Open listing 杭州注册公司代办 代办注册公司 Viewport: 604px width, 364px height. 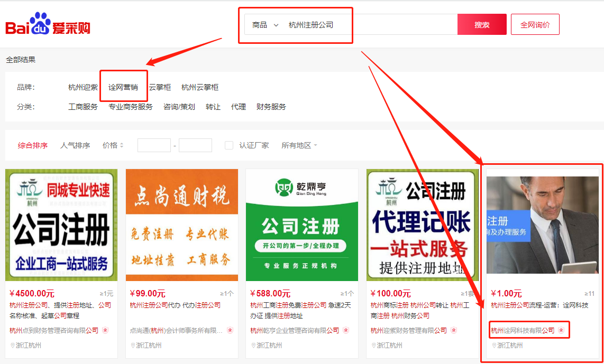pyautogui.click(x=175, y=305)
